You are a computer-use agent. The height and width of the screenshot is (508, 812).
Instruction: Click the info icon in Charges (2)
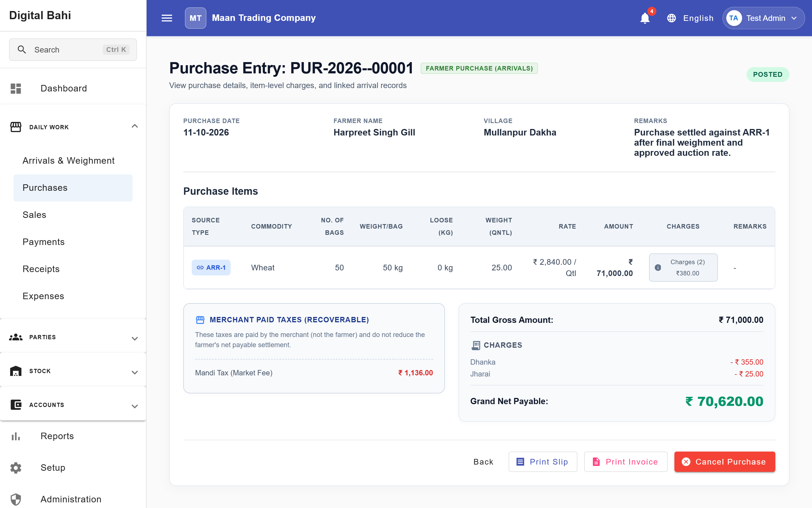coord(658,268)
